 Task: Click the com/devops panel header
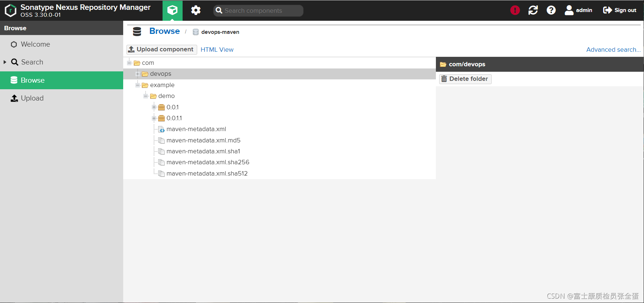(540, 64)
